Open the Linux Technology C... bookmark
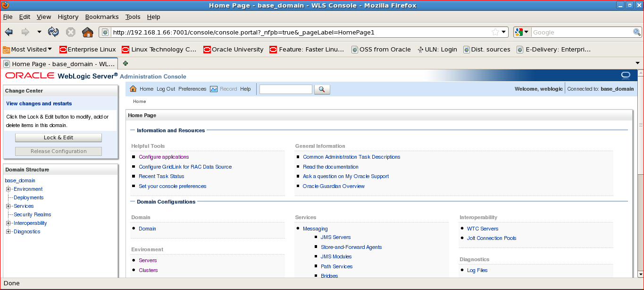 [x=159, y=49]
